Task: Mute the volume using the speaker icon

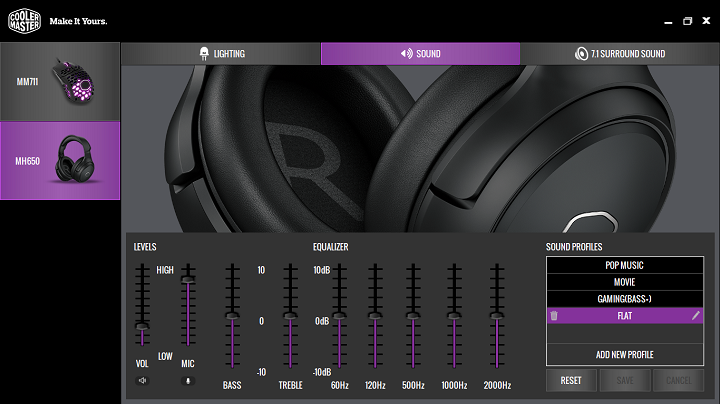Action: [142, 380]
